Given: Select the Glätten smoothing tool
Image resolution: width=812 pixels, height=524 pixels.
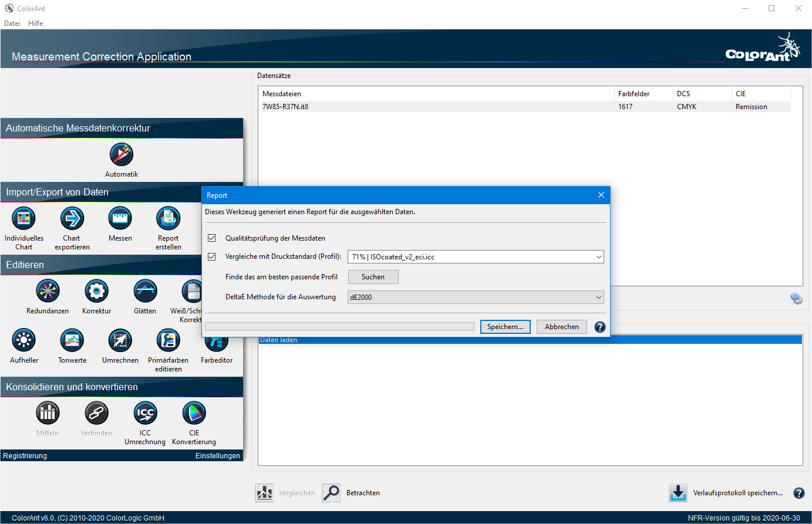Looking at the screenshot, I should point(145,291).
